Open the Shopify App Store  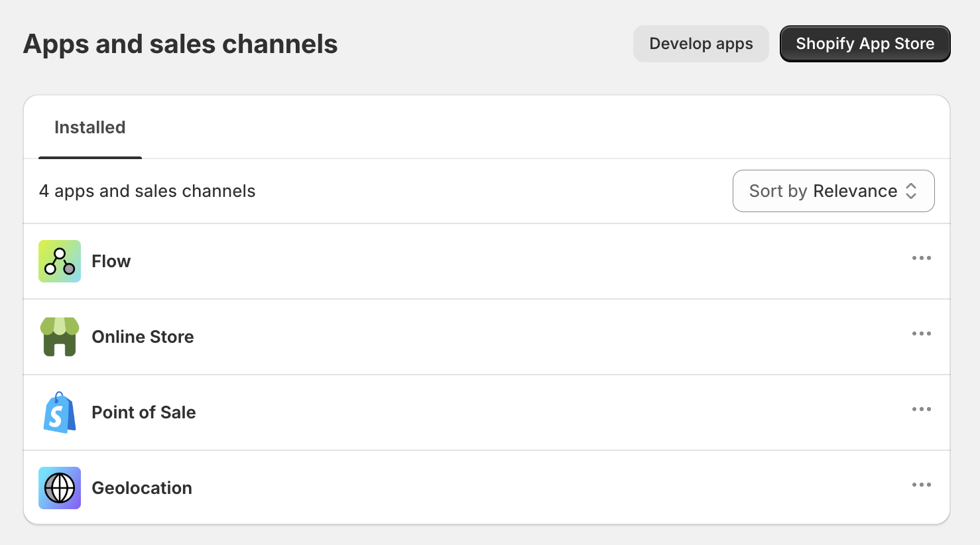(865, 43)
